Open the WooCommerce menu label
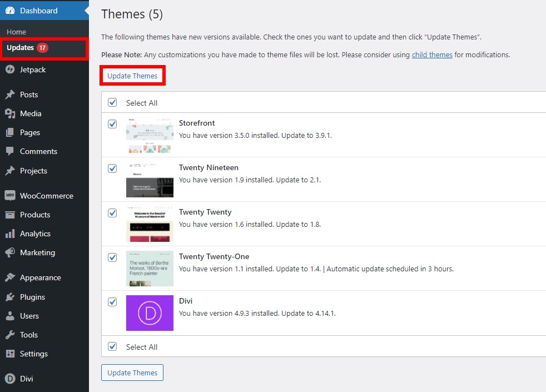This screenshot has height=392, width=546. [x=47, y=196]
